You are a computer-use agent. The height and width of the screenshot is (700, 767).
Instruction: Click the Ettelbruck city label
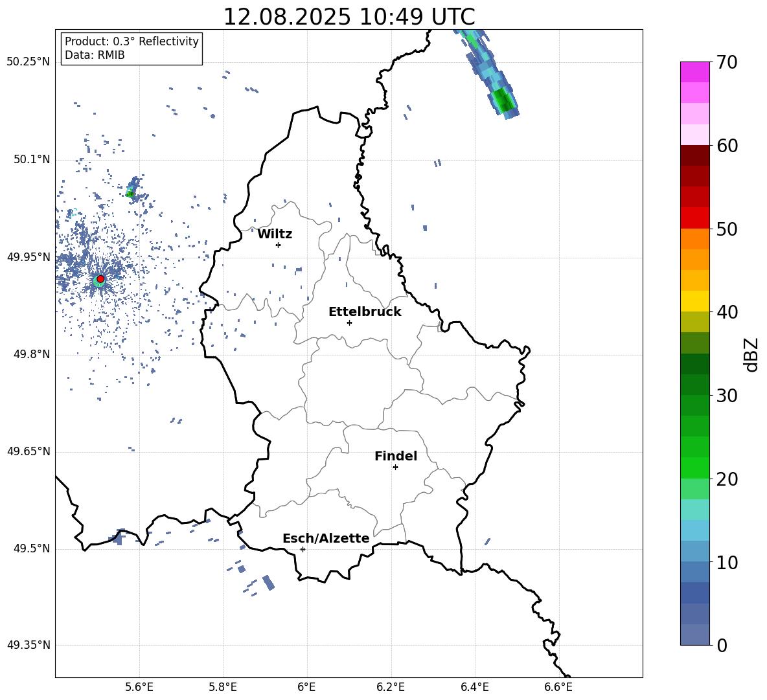tap(365, 312)
